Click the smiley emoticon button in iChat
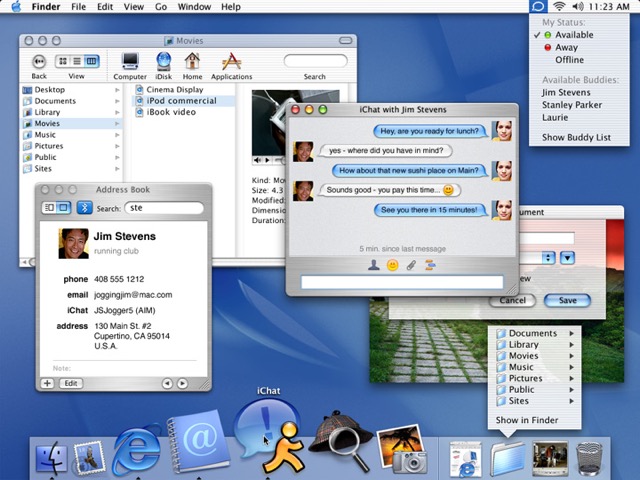640x480 pixels. pos(392,265)
